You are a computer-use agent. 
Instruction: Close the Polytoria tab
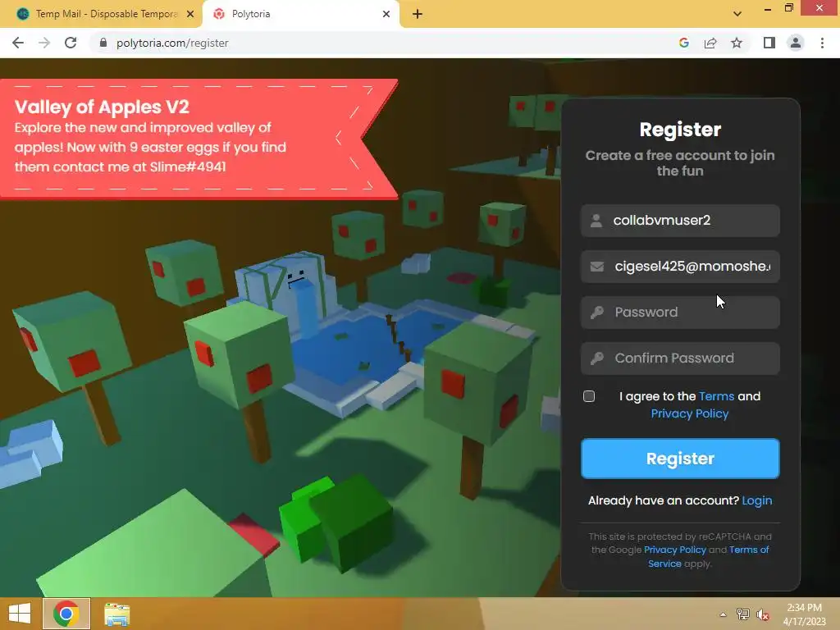[x=386, y=14]
